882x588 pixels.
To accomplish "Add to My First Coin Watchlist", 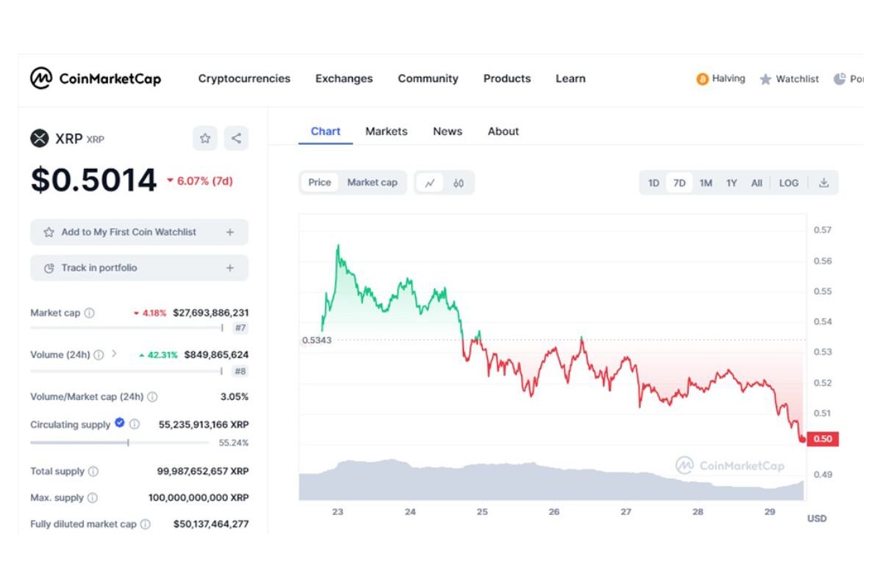I will pyautogui.click(x=139, y=232).
